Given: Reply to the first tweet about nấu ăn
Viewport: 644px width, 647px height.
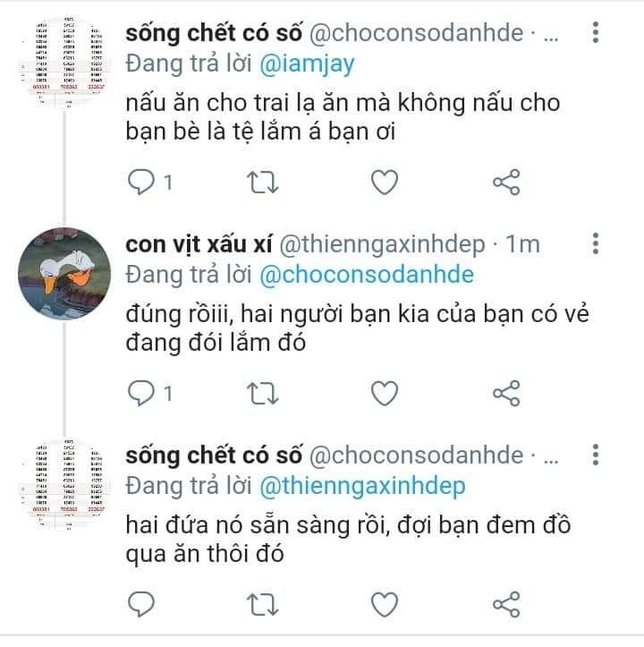Looking at the screenshot, I should [141, 182].
